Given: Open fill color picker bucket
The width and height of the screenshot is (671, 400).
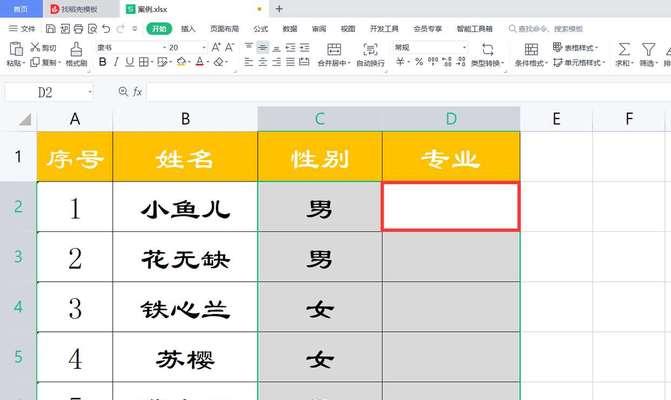Looking at the screenshot, I should (x=181, y=62).
